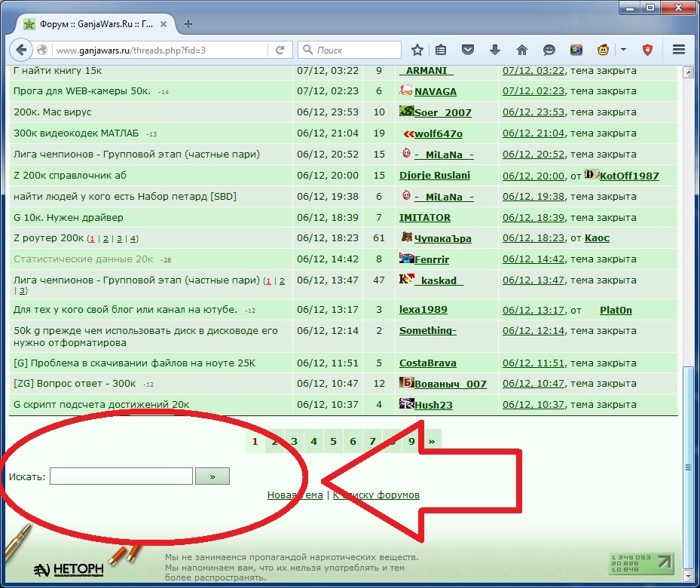Click the red shield extension icon
The height and width of the screenshot is (588, 700).
(x=647, y=50)
